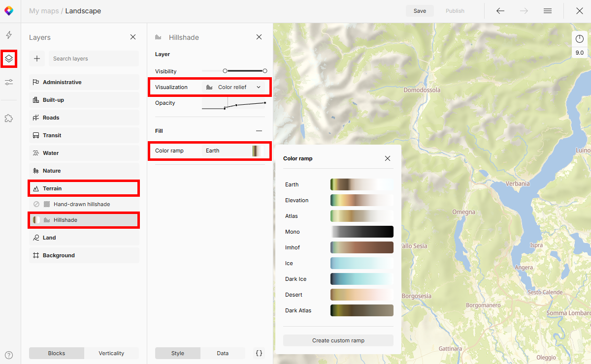The width and height of the screenshot is (591, 364).
Task: Open the hamburger menu icon top right
Action: point(547,10)
